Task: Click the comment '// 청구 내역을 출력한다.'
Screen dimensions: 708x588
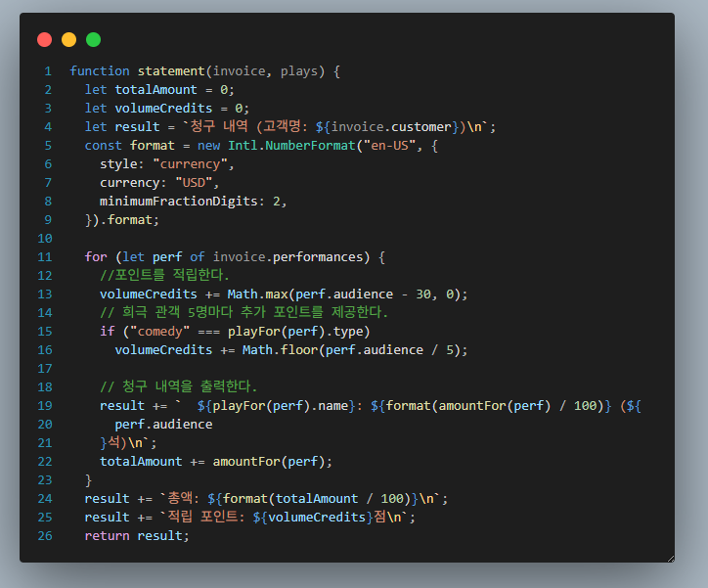Action: point(178,386)
